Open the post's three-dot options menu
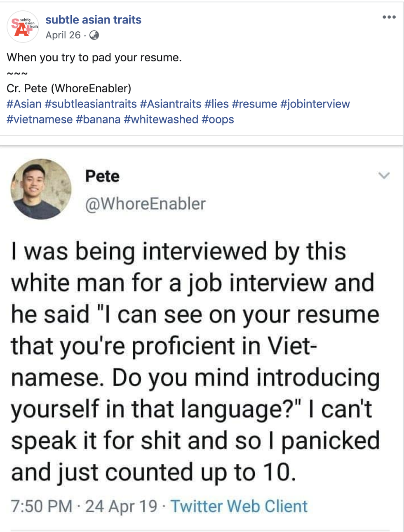This screenshot has width=404, height=532. click(389, 17)
